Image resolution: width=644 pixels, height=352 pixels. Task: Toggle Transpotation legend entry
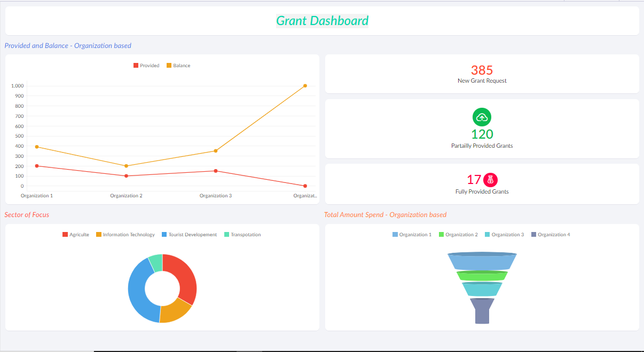[242, 235]
